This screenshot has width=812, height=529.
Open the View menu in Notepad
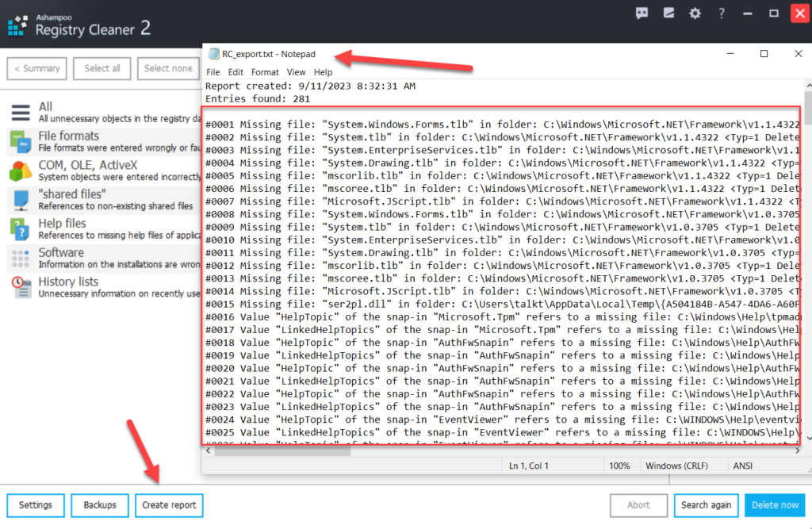point(296,72)
